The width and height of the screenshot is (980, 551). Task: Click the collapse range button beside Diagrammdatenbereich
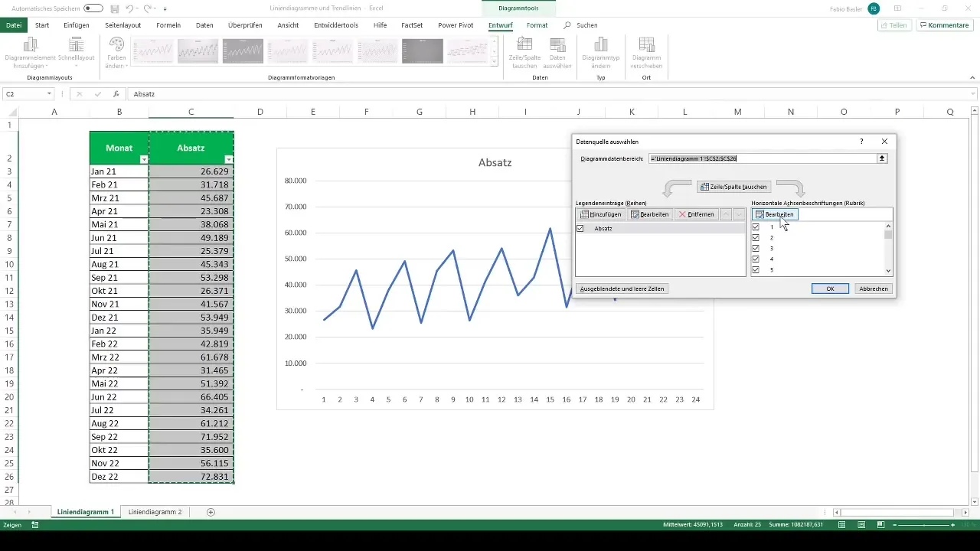tap(882, 158)
